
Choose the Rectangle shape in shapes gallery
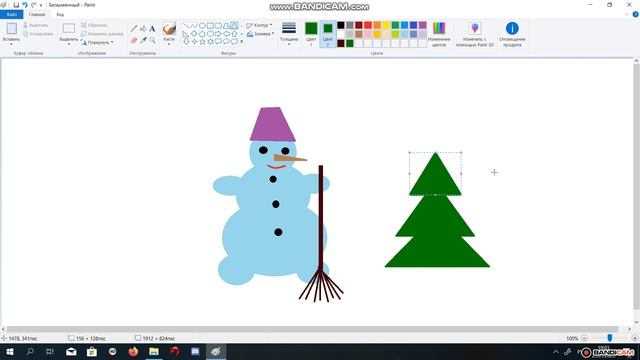(x=210, y=26)
